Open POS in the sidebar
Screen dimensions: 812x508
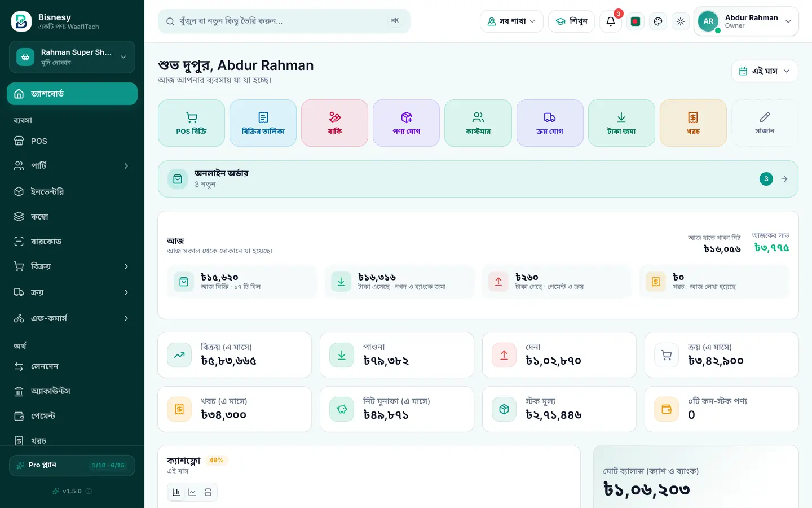[72, 141]
